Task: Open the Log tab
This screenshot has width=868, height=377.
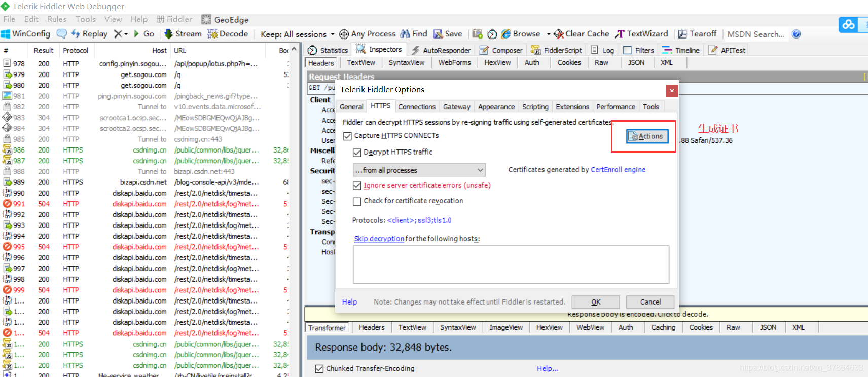Action: [x=602, y=50]
